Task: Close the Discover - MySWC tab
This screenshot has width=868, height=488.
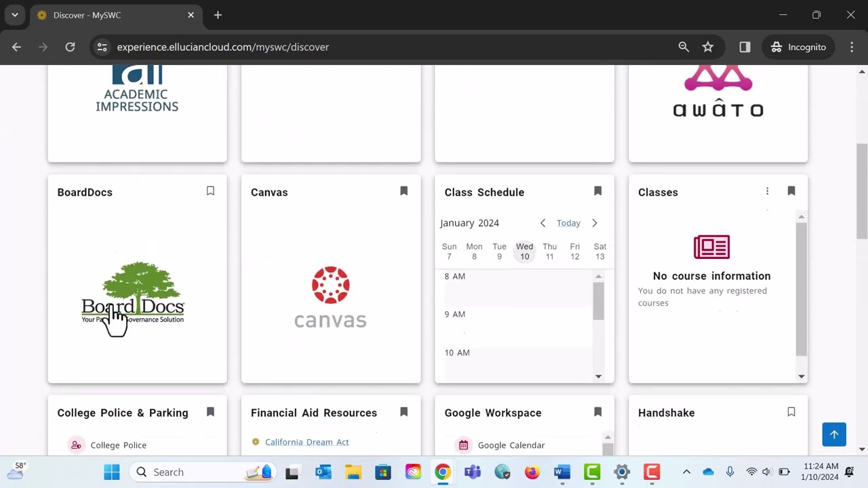Action: [191, 15]
